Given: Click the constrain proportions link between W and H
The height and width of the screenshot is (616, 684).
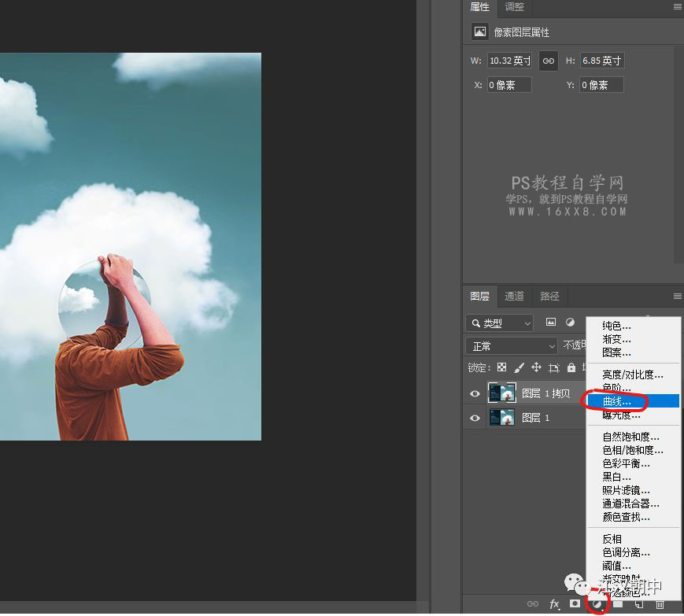Looking at the screenshot, I should click(x=548, y=61).
